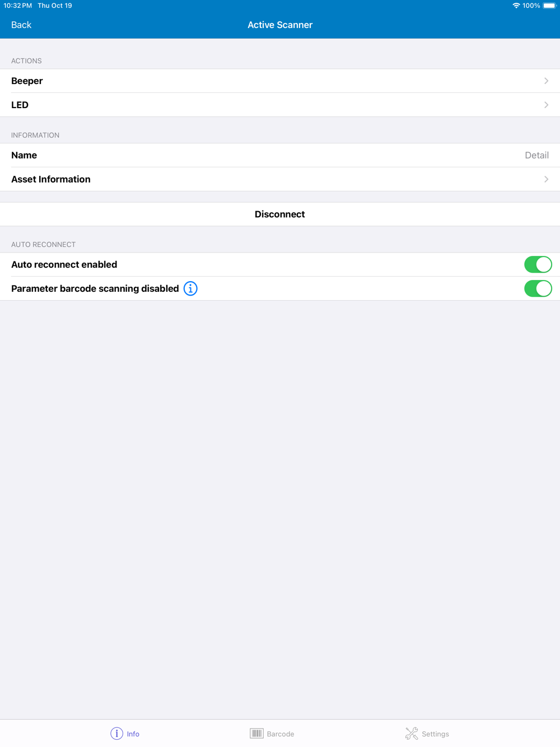Image resolution: width=560 pixels, height=747 pixels.
Task: Tap the Info tab circle icon
Action: coord(116,734)
